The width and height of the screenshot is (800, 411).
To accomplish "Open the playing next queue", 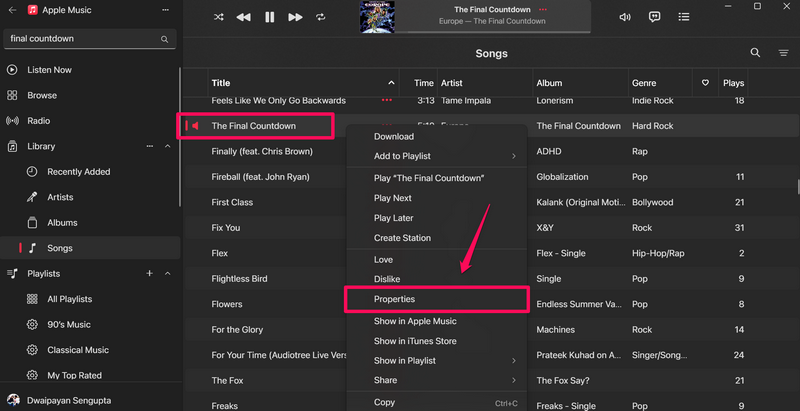I will coord(684,17).
